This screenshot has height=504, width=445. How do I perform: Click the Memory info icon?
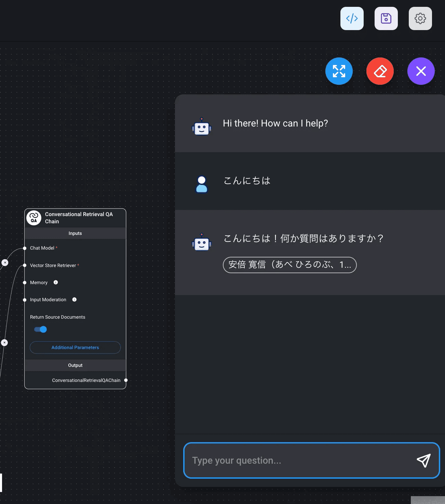(56, 282)
